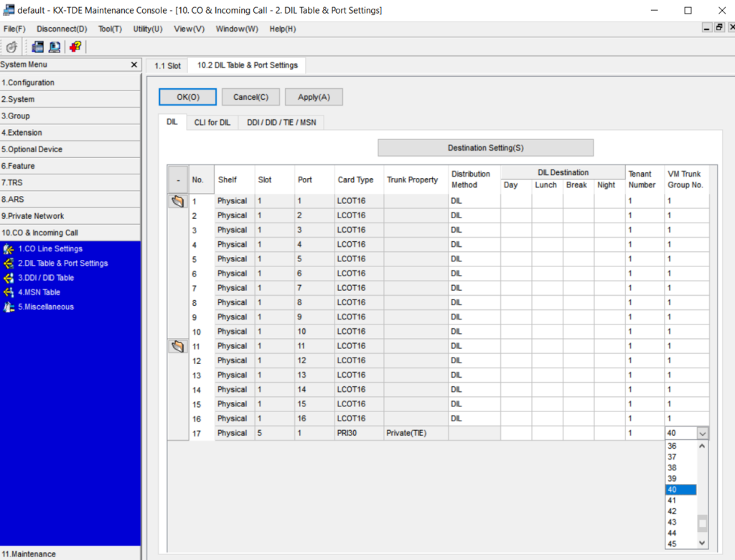Close the System Menu panel
The height and width of the screenshot is (560, 735).
pyautogui.click(x=134, y=65)
